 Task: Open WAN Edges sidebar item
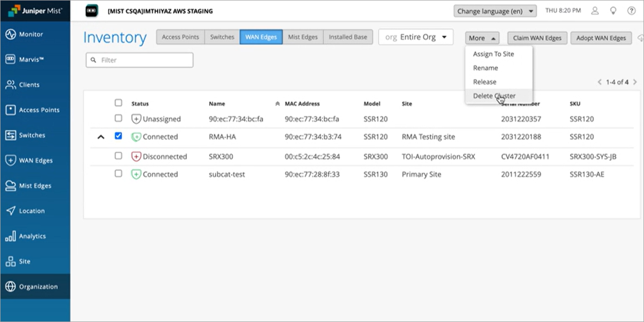click(x=36, y=160)
